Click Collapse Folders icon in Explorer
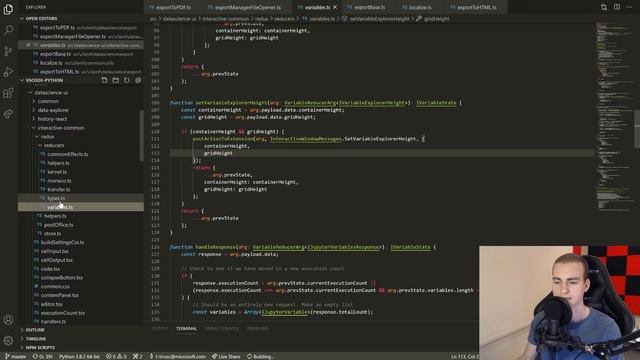This screenshot has width=640, height=360. 138,80
